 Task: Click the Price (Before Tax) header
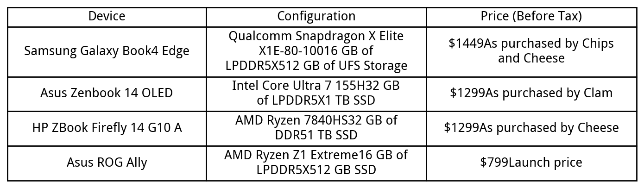531,16
